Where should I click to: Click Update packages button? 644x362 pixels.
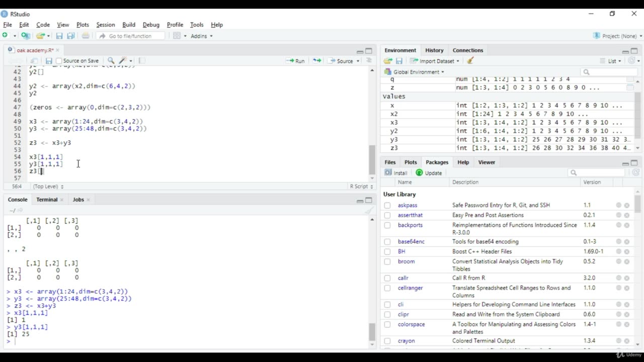(429, 173)
